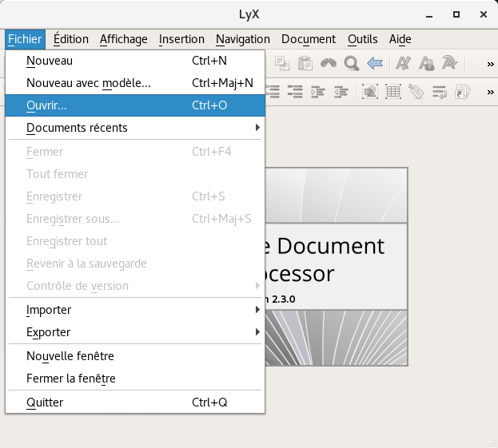This screenshot has height=448, width=498.
Task: Open the Édition menu
Action: click(x=71, y=39)
